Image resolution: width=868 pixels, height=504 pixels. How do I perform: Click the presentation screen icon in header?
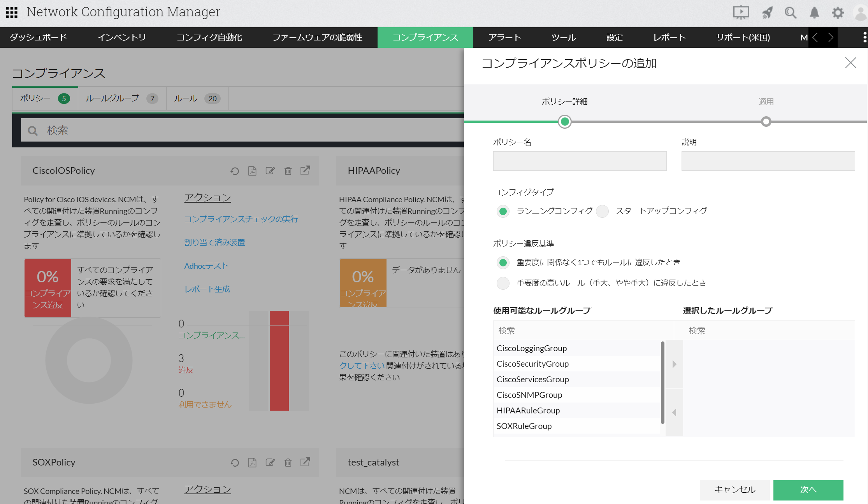tap(741, 12)
